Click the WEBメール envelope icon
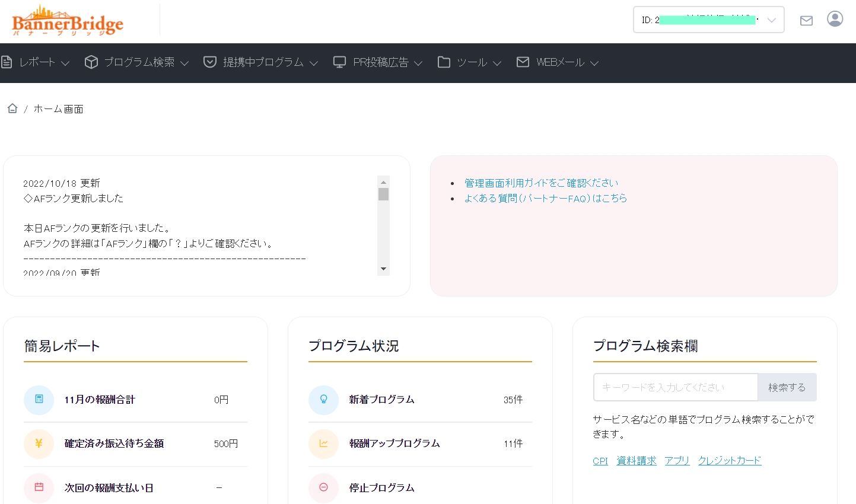This screenshot has width=856, height=504. point(523,62)
